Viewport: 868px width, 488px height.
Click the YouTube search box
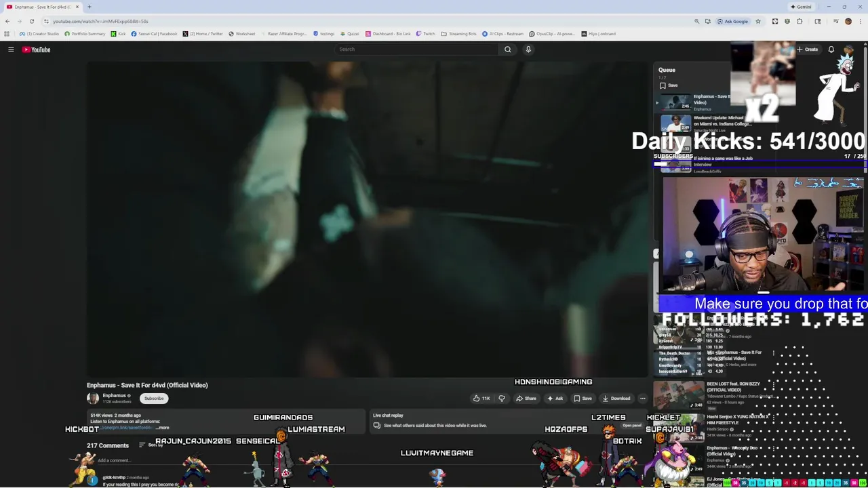[416, 49]
